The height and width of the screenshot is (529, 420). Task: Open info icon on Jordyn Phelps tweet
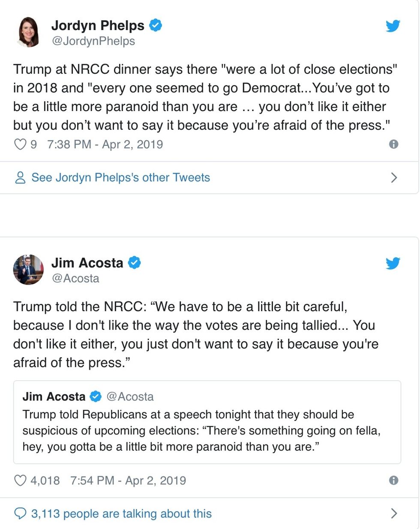[393, 144]
